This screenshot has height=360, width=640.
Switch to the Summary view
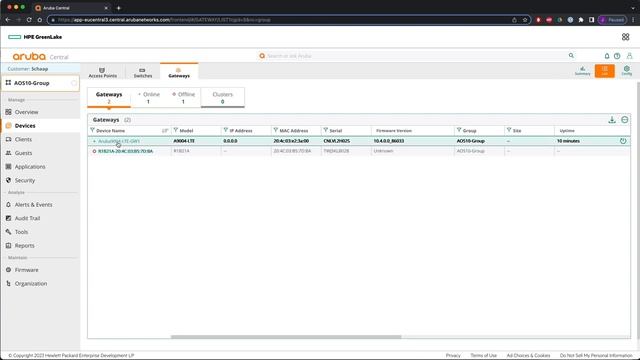(582, 71)
